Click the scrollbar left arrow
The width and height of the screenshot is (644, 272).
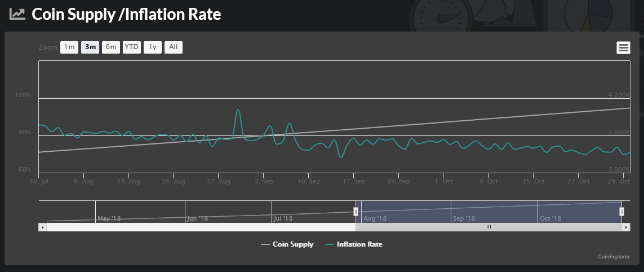tap(42, 227)
